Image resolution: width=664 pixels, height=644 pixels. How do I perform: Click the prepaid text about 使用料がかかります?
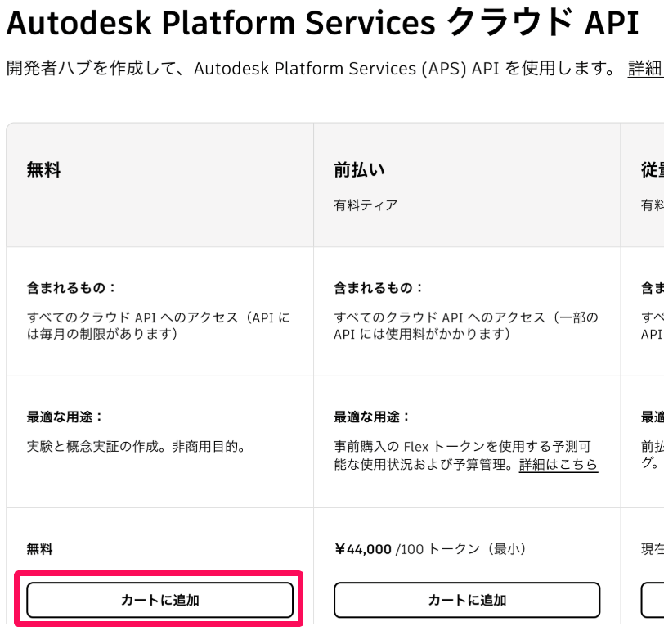pos(466,326)
